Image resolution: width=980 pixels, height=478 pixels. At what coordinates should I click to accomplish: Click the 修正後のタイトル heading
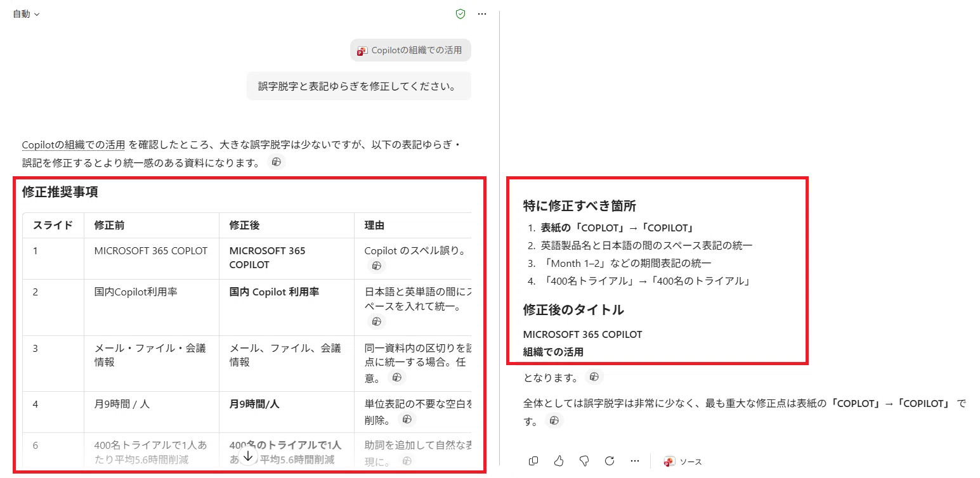[573, 310]
